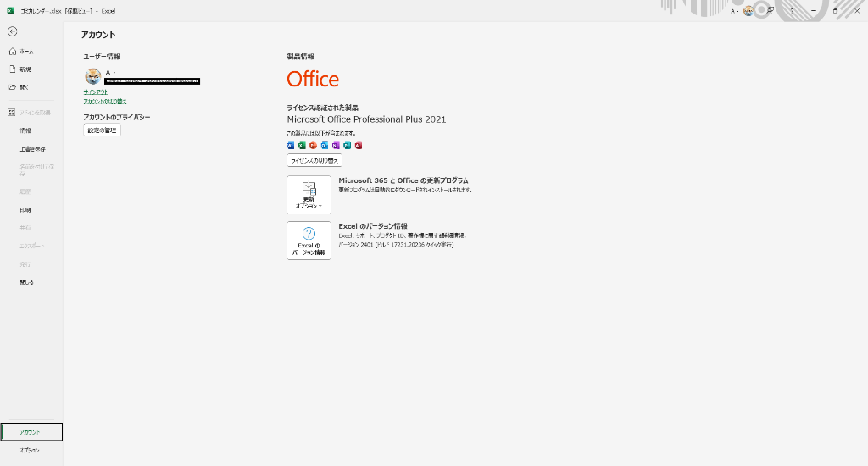
Task: Open オプション (Options) in the sidebar
Action: [x=31, y=450]
